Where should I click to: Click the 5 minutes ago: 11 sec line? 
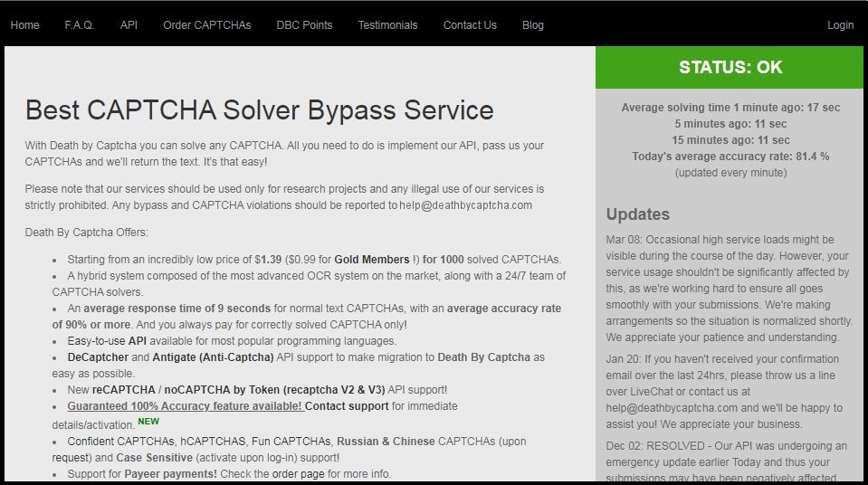click(x=730, y=123)
